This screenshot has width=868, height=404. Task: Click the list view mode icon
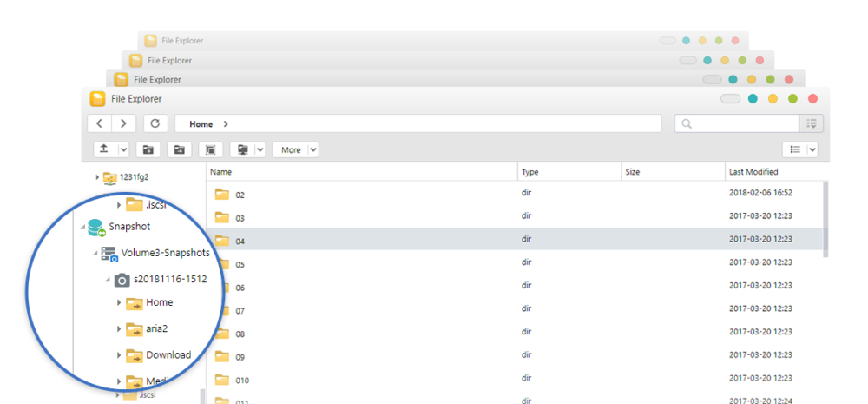point(795,149)
